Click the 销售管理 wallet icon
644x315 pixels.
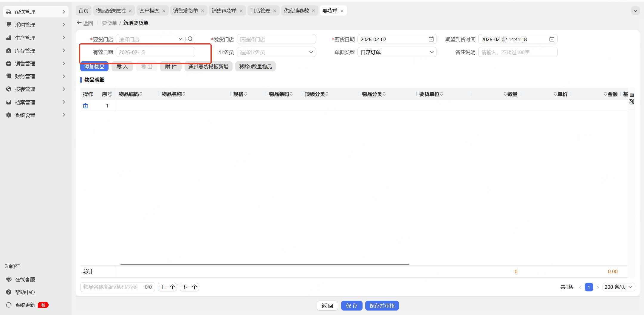pyautogui.click(x=9, y=64)
